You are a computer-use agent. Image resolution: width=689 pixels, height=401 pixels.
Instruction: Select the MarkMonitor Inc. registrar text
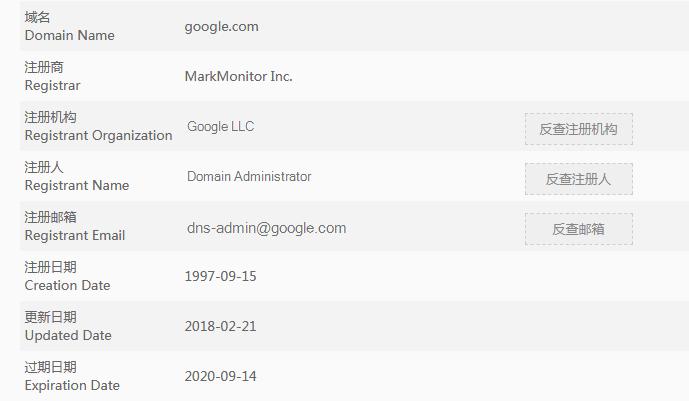coord(238,77)
